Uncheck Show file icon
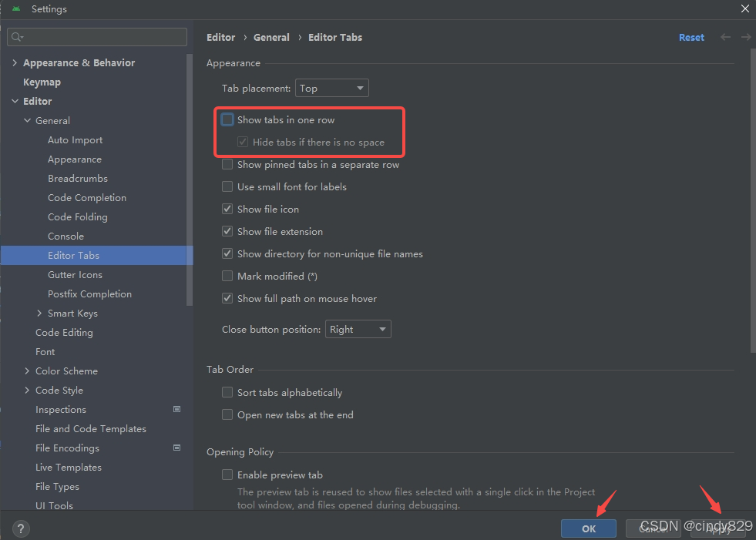The height and width of the screenshot is (540, 756). (x=227, y=209)
